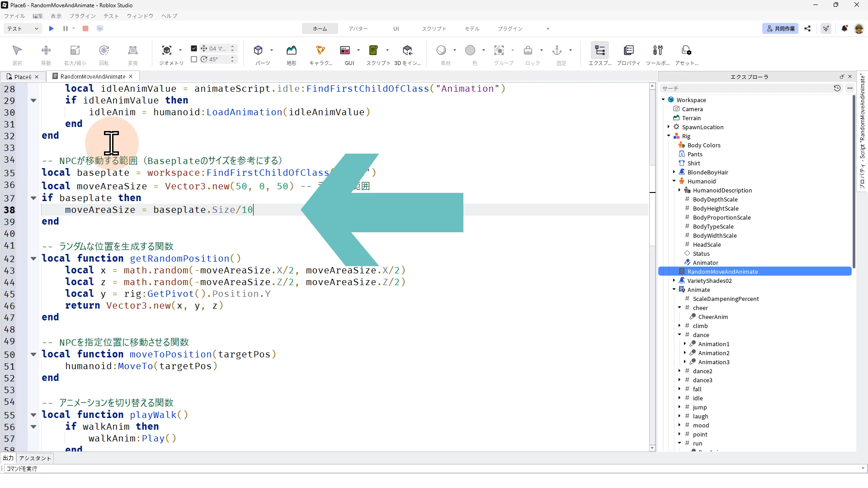The image size is (868, 488).
Task: Click the Play test button
Action: point(51,28)
